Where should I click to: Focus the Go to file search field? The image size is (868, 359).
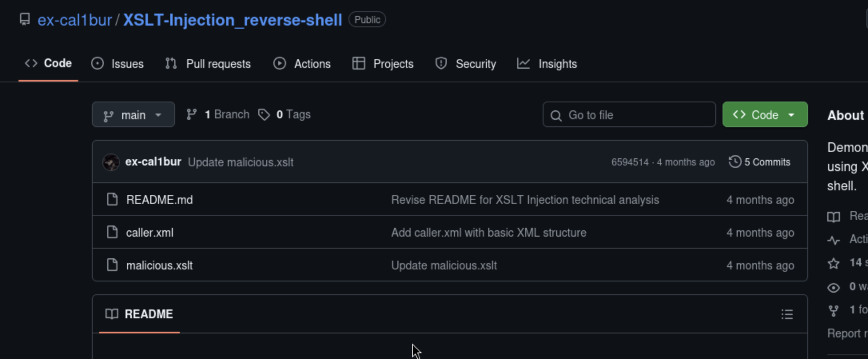pyautogui.click(x=629, y=115)
